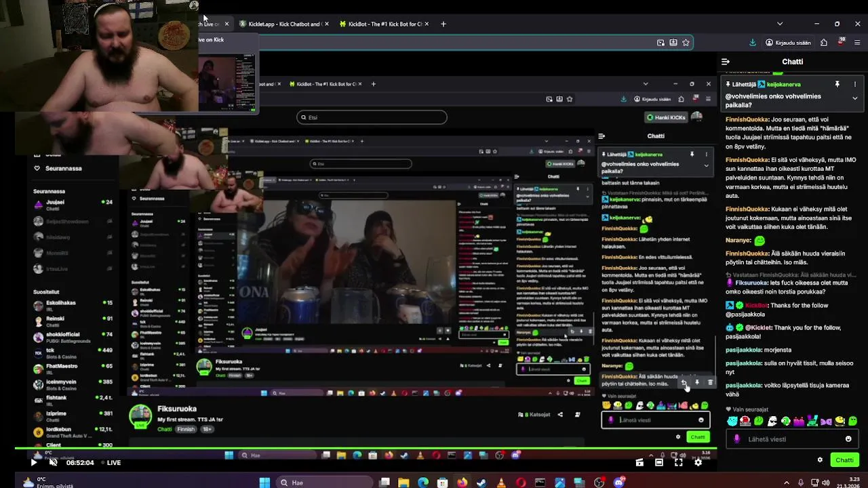Click username Fiksuruoka in chat

[751, 283]
